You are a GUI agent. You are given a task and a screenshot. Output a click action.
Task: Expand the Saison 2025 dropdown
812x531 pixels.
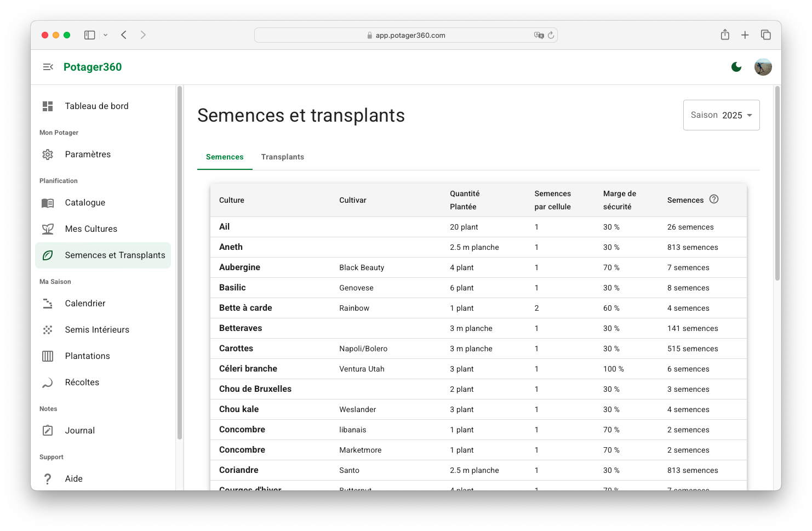click(x=721, y=115)
